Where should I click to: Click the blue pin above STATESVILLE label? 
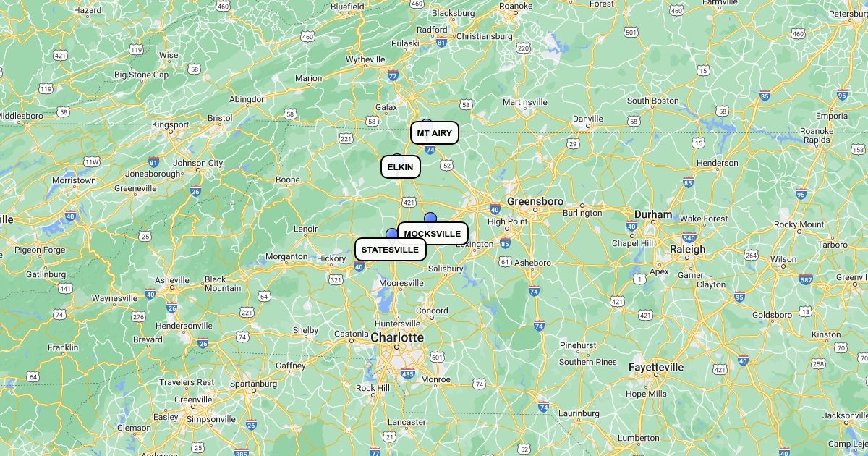[392, 234]
